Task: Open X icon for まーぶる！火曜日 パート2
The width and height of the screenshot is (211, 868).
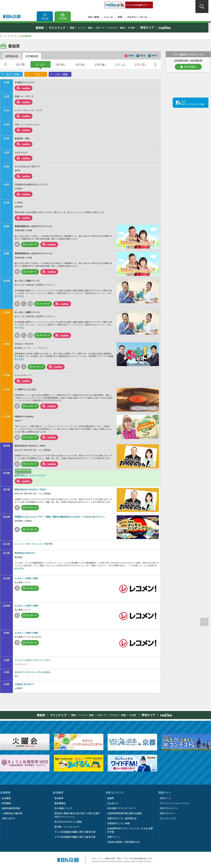Action: point(24,335)
